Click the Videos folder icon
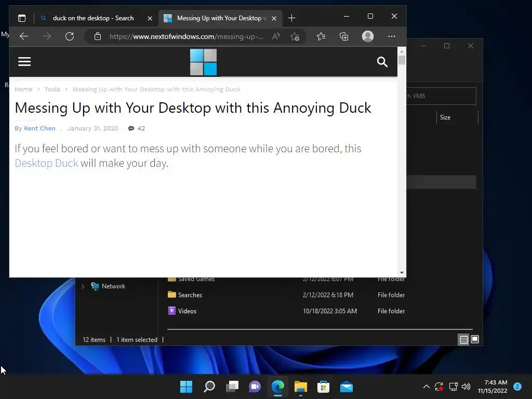The image size is (532, 399). [171, 311]
